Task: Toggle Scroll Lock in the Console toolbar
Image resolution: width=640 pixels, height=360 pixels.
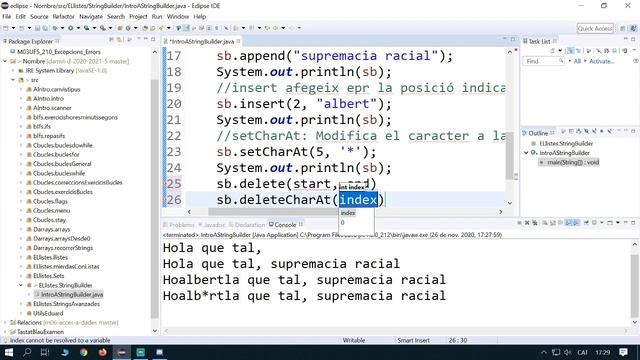Action: click(x=553, y=223)
